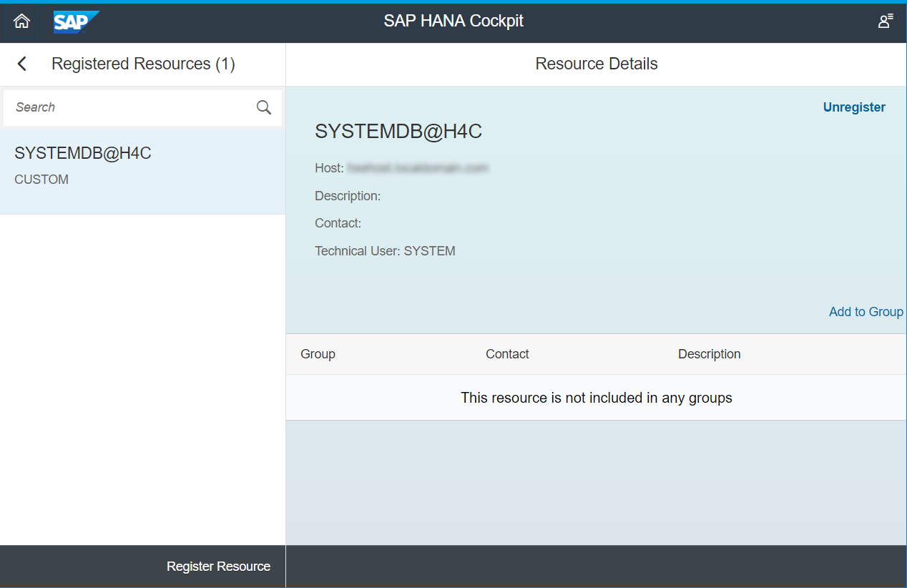The height and width of the screenshot is (588, 907).
Task: Click the back chevron beside Registered Resources
Action: (x=21, y=64)
